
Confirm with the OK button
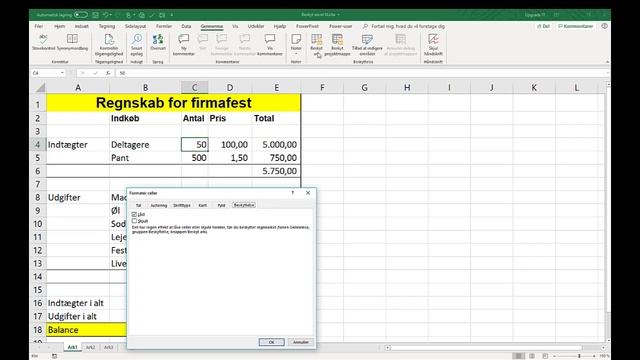[271, 342]
